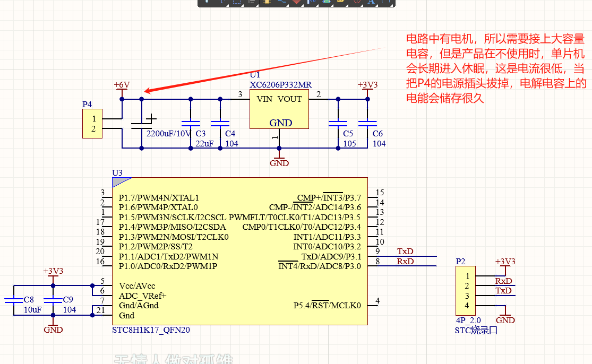This screenshot has width=592, height=364.
Task: Select the P2 header body
Action: pos(466,290)
